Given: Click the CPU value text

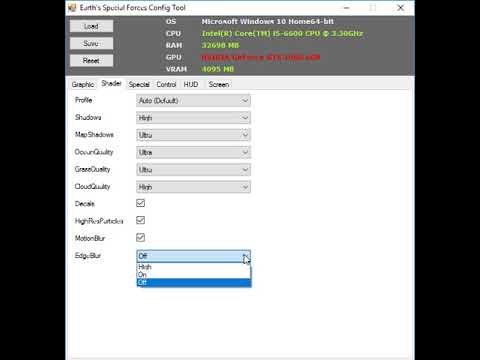Looking at the screenshot, I should click(282, 34).
